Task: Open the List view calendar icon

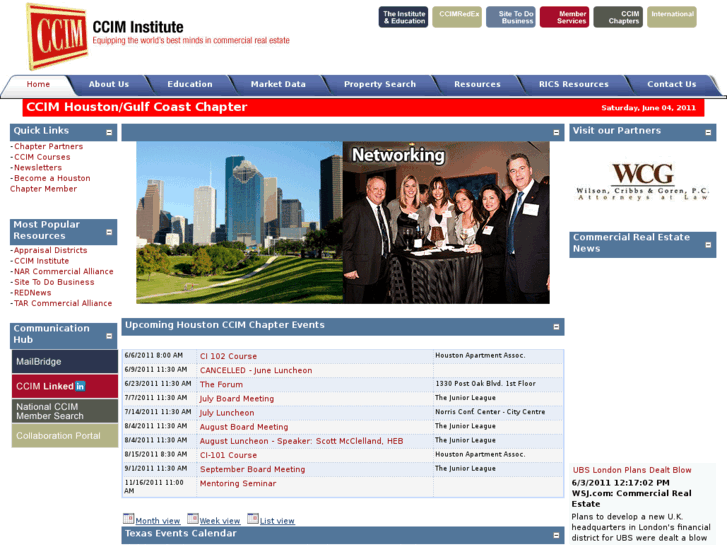Action: tap(253, 519)
